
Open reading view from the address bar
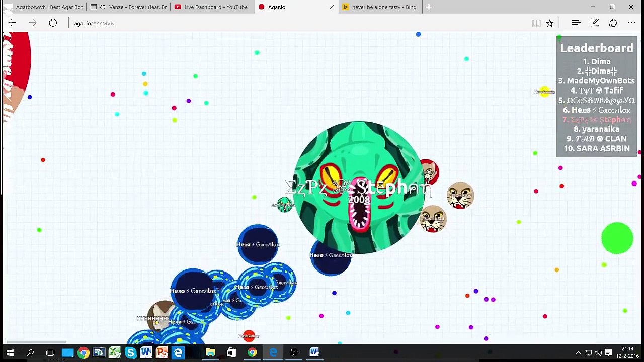pyautogui.click(x=536, y=23)
